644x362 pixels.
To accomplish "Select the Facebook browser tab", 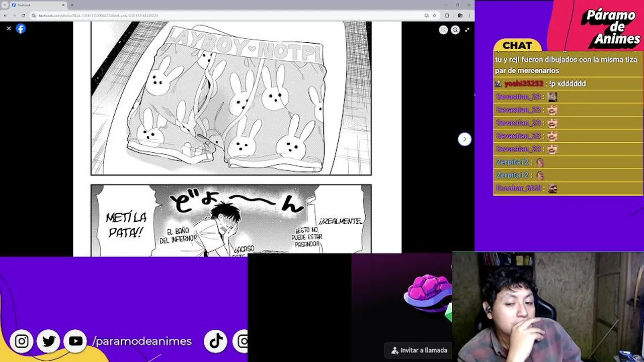I will click(38, 5).
